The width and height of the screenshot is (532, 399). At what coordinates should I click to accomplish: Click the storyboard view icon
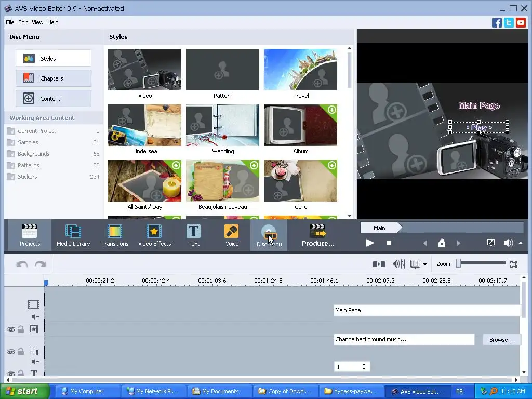click(x=379, y=264)
